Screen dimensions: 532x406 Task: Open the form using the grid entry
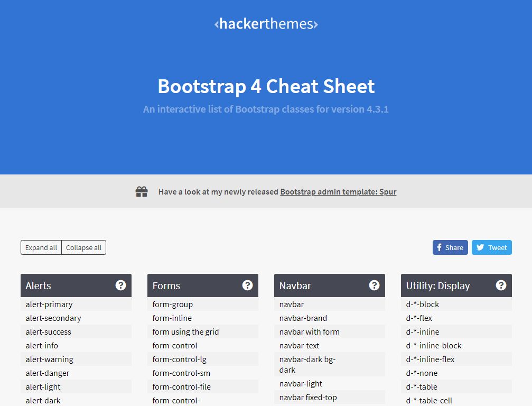tap(203, 331)
